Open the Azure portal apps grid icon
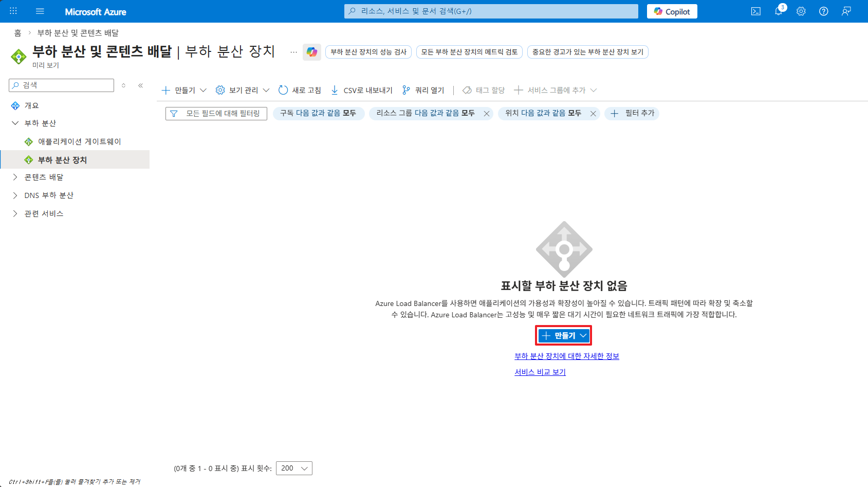The image size is (868, 487). [x=13, y=11]
